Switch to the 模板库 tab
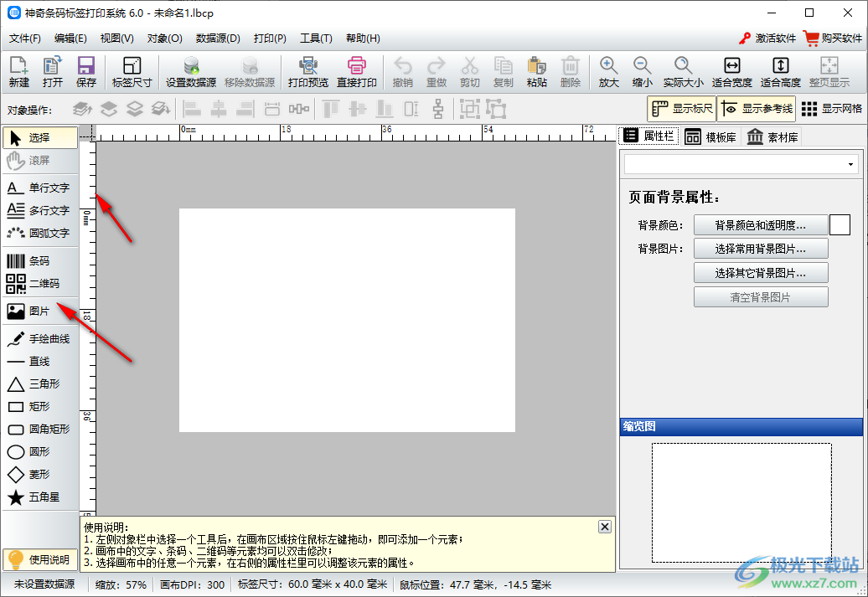This screenshot has height=597, width=868. (710, 136)
